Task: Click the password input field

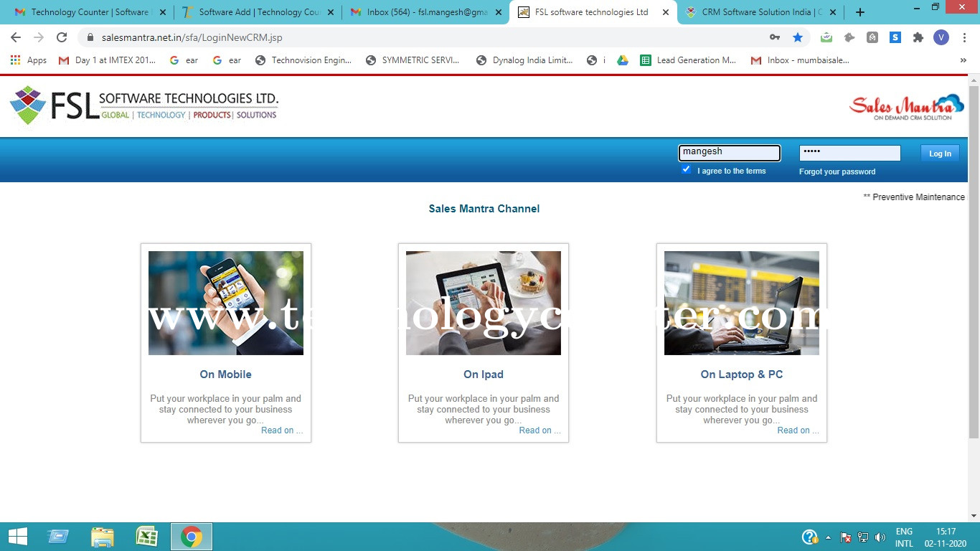Action: pyautogui.click(x=849, y=153)
